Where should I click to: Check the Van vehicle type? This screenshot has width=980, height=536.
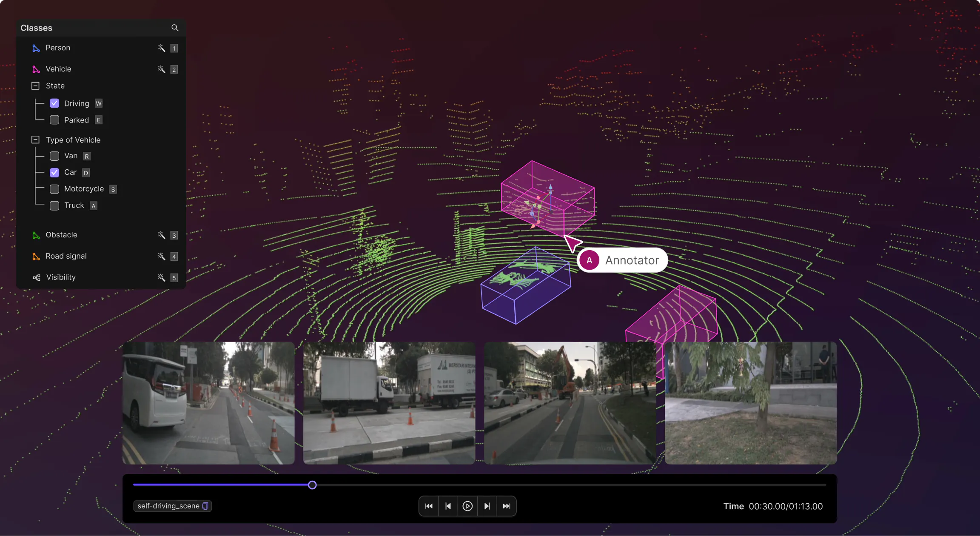point(54,156)
